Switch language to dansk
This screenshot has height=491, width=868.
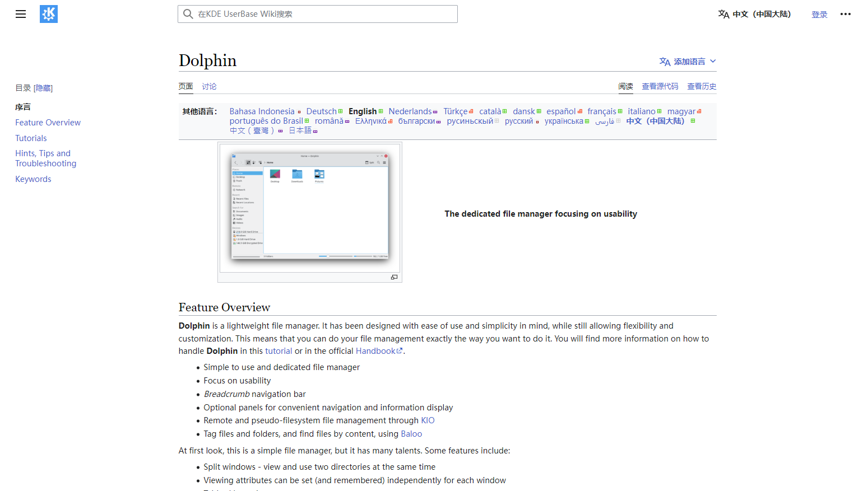(524, 111)
